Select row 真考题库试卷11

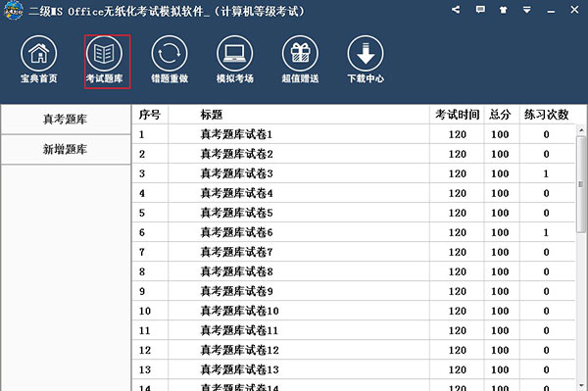354,330
